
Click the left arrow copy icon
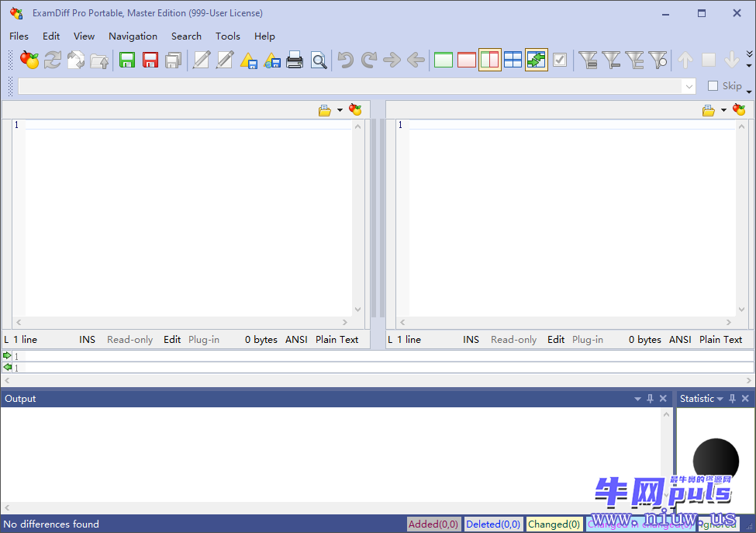pos(416,61)
